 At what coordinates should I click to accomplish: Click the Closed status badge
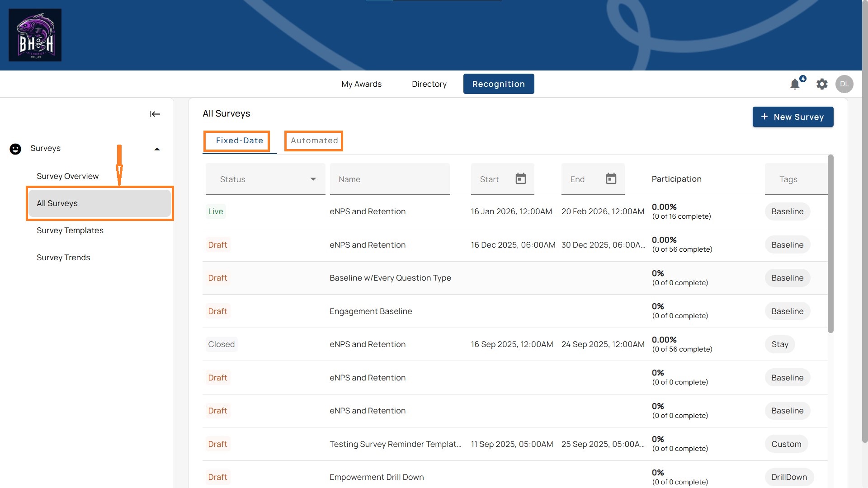point(222,344)
